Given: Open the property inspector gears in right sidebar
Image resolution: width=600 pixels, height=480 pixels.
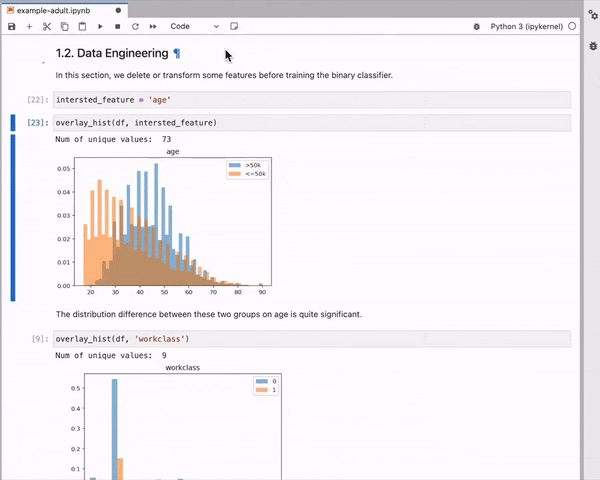Looking at the screenshot, I should tap(593, 15).
